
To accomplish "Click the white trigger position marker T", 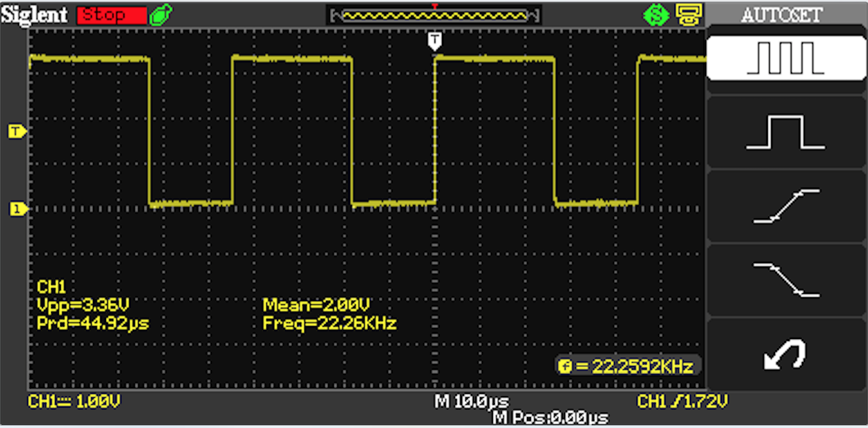I will pyautogui.click(x=435, y=41).
